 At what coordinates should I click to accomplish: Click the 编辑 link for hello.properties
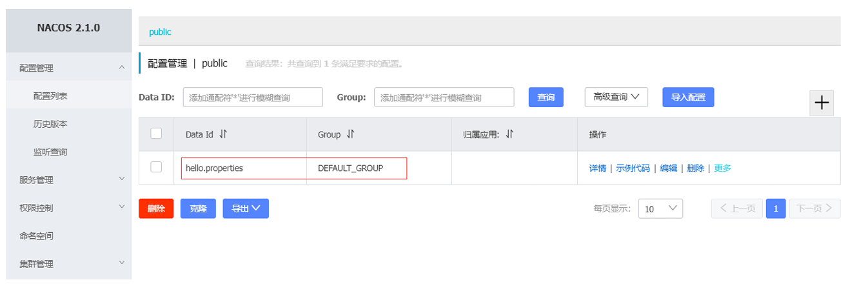(x=668, y=168)
